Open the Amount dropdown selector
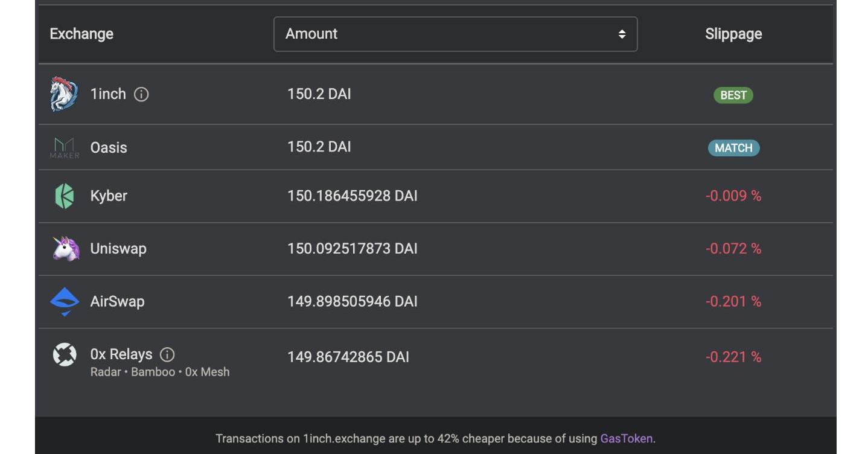Image resolution: width=868 pixels, height=454 pixels. pos(455,34)
